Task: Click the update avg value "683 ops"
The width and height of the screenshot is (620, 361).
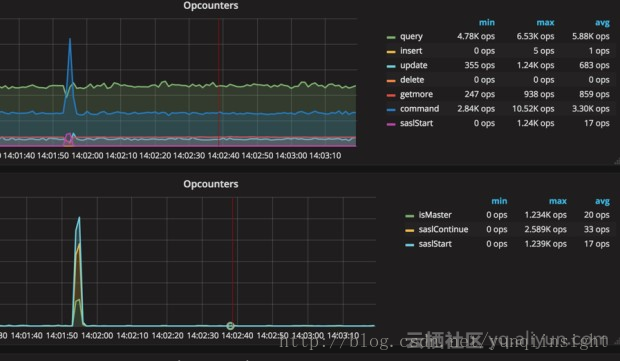Action: tap(594, 65)
